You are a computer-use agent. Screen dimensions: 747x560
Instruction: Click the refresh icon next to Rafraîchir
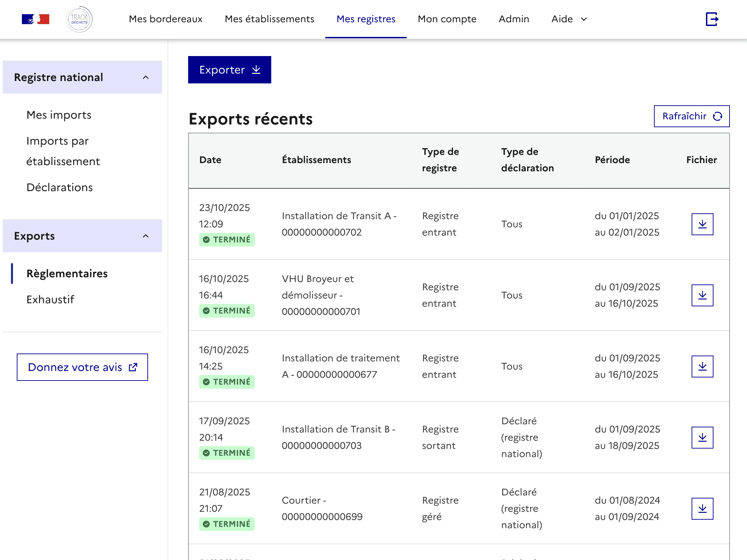(718, 116)
